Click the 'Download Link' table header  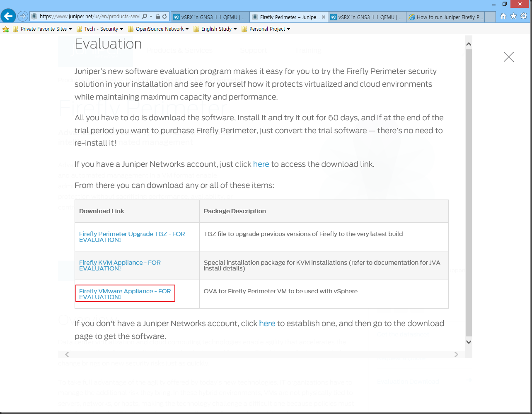pyautogui.click(x=102, y=211)
